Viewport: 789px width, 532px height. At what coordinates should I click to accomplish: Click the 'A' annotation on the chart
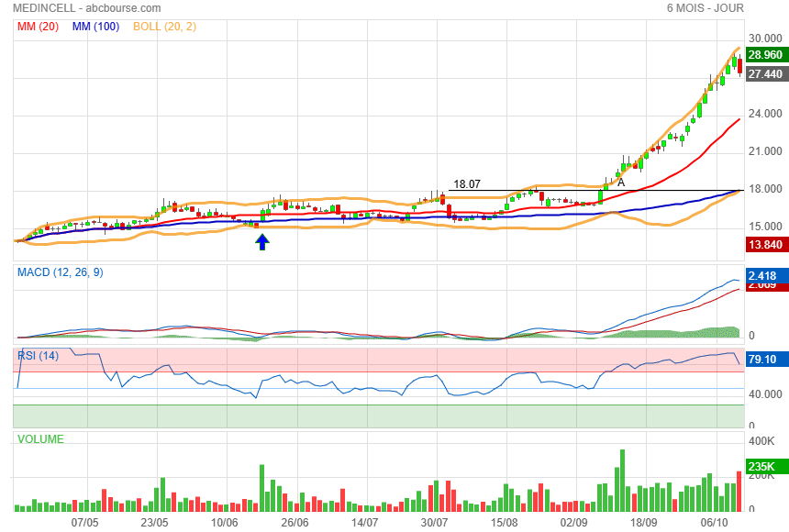point(621,183)
